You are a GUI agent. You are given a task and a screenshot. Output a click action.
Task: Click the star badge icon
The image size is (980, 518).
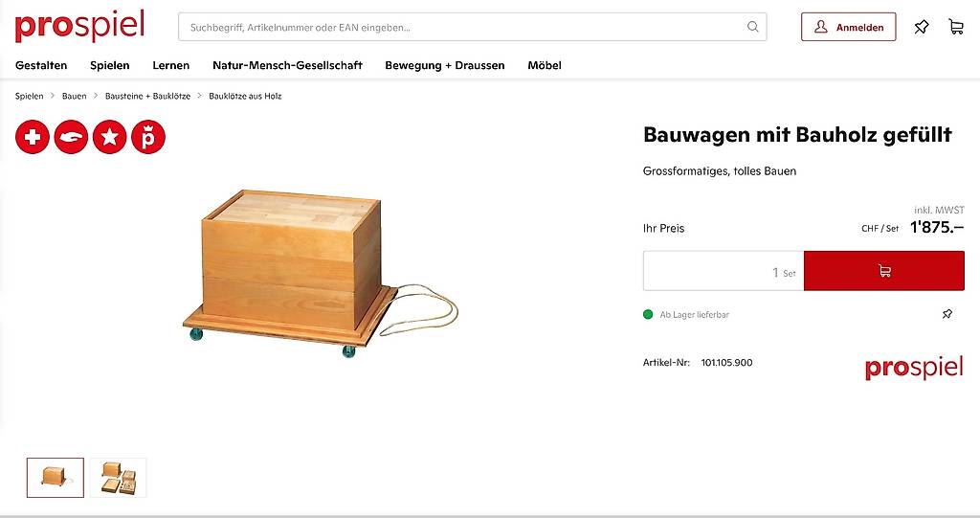pos(110,137)
